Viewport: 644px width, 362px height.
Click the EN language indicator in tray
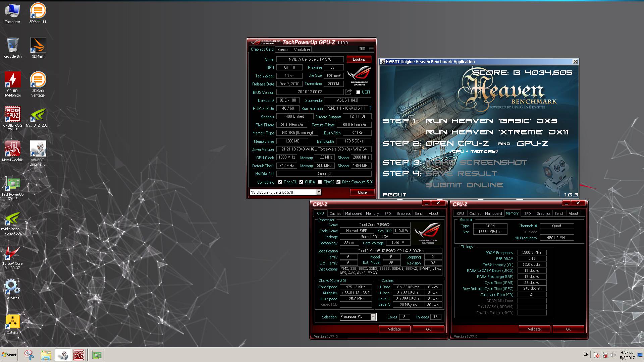coord(586,354)
